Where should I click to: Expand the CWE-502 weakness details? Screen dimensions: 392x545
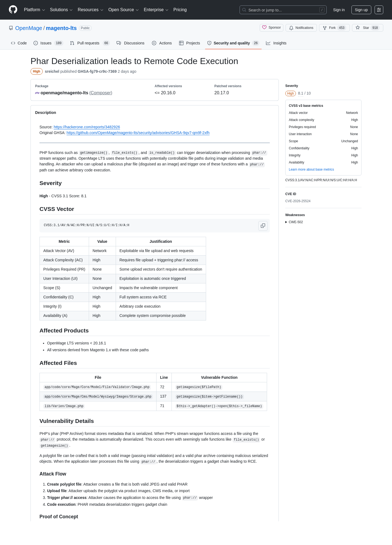pyautogui.click(x=294, y=222)
